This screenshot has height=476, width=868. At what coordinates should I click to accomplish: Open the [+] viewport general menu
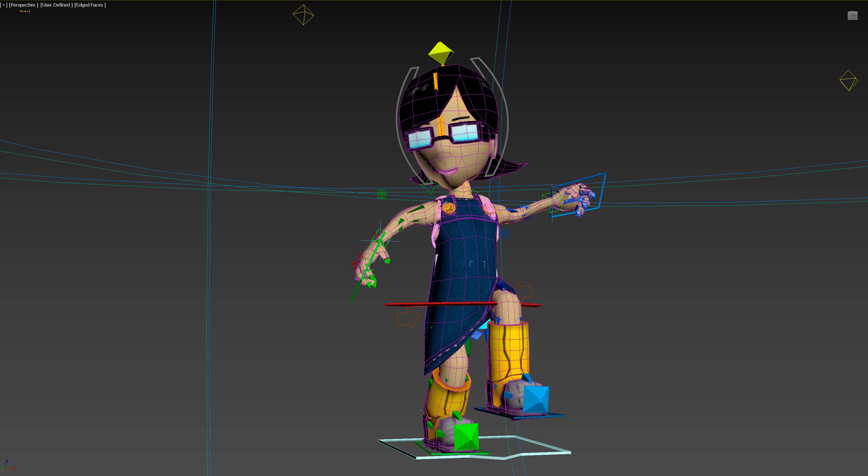point(4,5)
